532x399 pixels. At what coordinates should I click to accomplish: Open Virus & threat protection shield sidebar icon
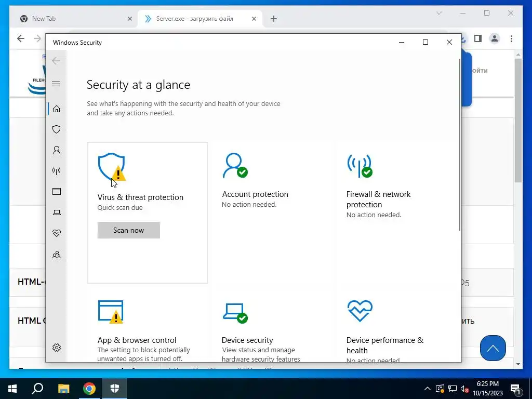click(57, 129)
